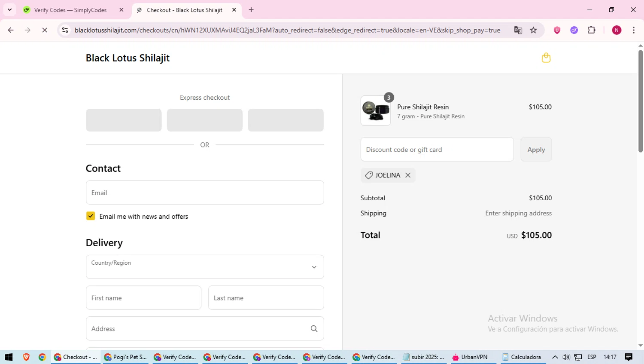Click the network tray icon
644x364 pixels.
pyautogui.click(x=578, y=357)
